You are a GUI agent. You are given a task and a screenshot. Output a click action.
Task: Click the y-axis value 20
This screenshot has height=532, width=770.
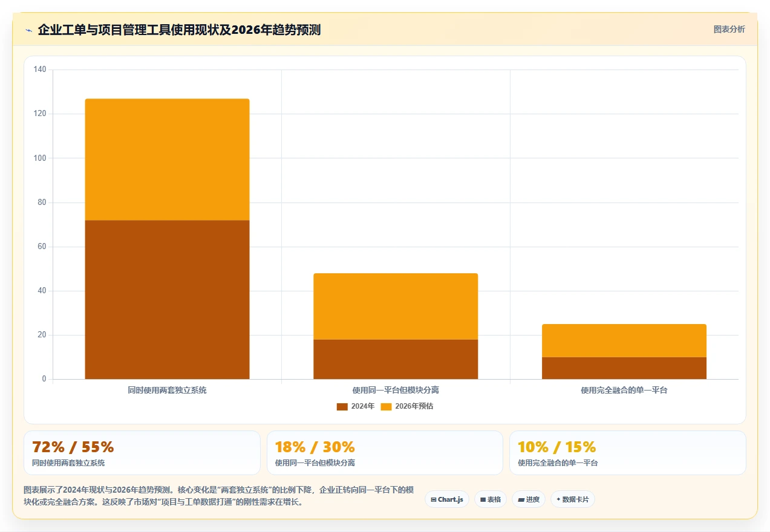(42, 335)
